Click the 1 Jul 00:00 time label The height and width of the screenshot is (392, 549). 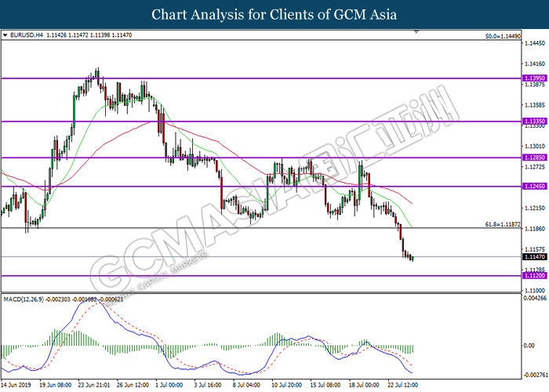[x=169, y=385]
